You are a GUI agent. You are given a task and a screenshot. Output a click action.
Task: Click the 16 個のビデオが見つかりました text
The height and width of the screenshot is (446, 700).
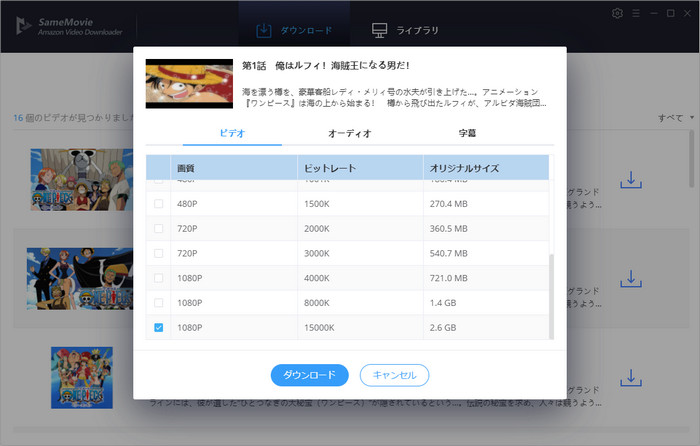click(x=74, y=118)
